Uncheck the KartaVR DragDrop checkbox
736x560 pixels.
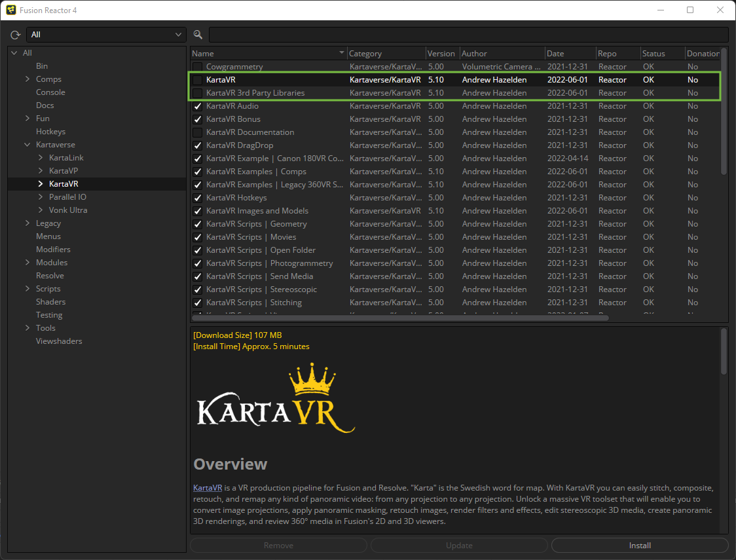pyautogui.click(x=198, y=145)
